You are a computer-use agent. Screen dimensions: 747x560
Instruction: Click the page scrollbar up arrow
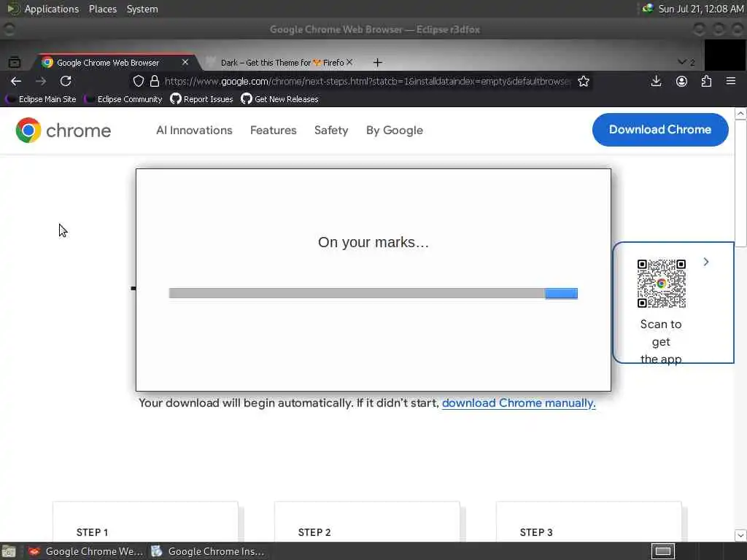tap(740, 114)
